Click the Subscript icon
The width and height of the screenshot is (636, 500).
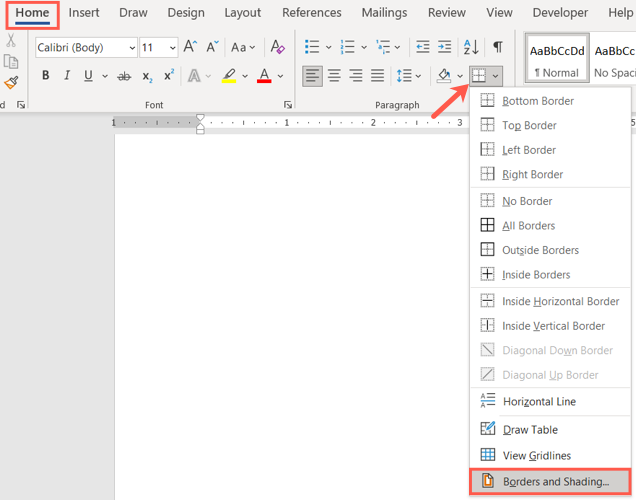pyautogui.click(x=147, y=76)
